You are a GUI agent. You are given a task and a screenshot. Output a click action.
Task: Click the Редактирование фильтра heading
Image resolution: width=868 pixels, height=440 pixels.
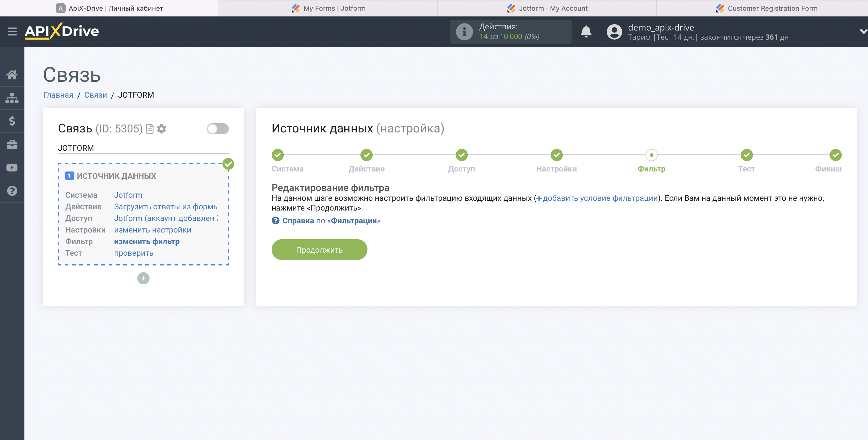[331, 188]
